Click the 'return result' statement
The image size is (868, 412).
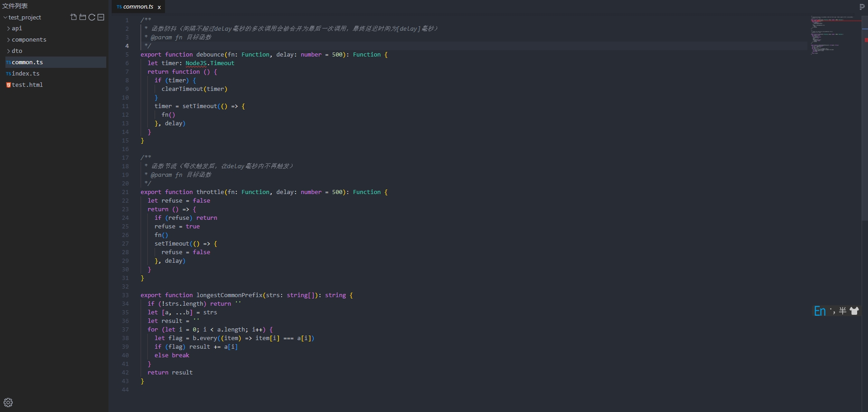170,373
